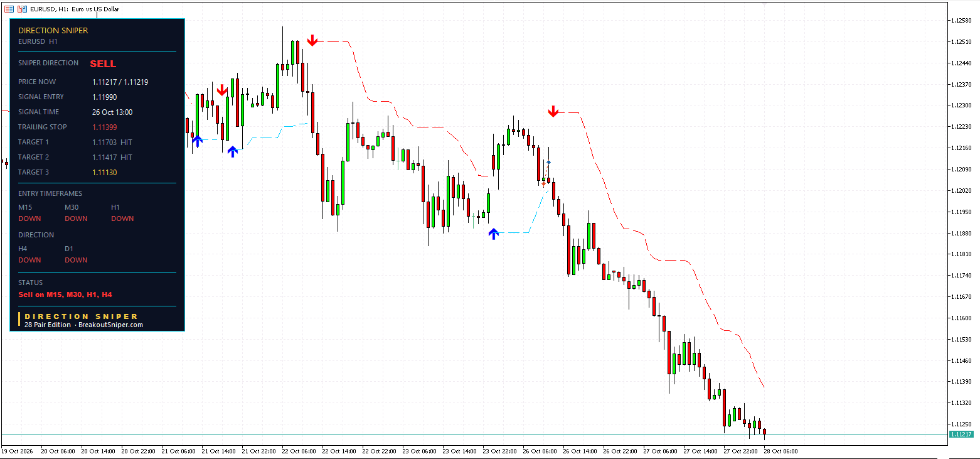
Task: Click the "ENTRY TIMEFRAMES" section label
Action: pos(50,193)
